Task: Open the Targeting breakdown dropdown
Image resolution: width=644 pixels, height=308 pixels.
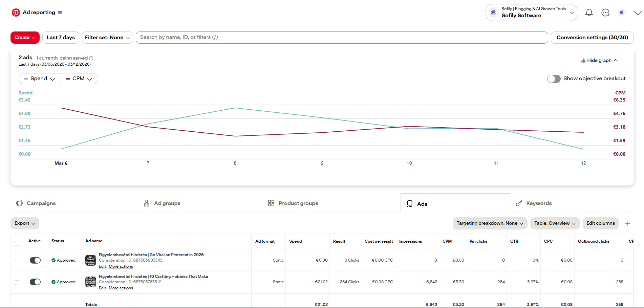Action: (x=490, y=223)
